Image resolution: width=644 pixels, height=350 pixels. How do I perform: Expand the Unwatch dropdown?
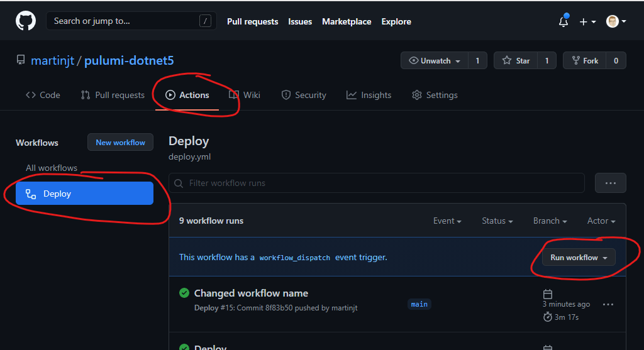point(435,60)
